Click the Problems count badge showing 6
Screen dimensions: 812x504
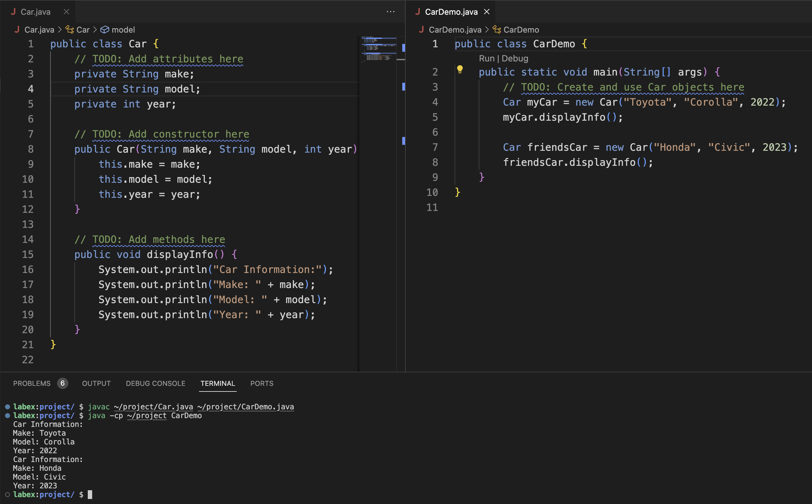click(62, 383)
